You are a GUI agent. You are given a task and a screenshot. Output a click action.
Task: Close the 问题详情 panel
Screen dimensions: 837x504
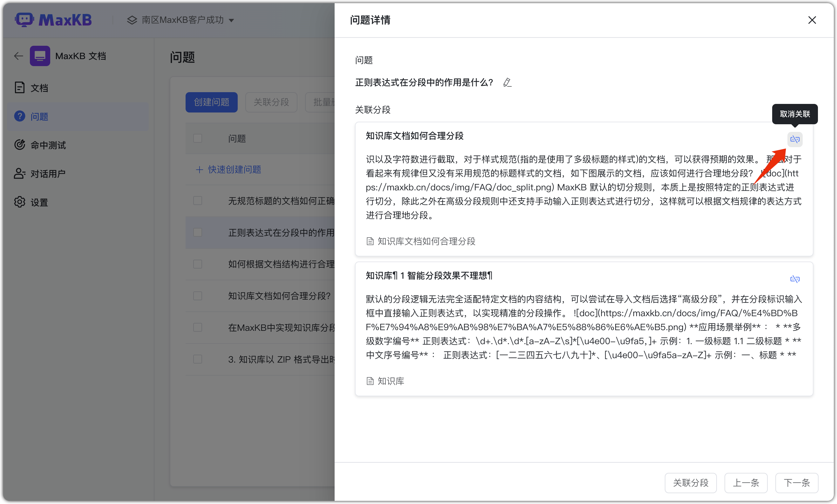[812, 20]
